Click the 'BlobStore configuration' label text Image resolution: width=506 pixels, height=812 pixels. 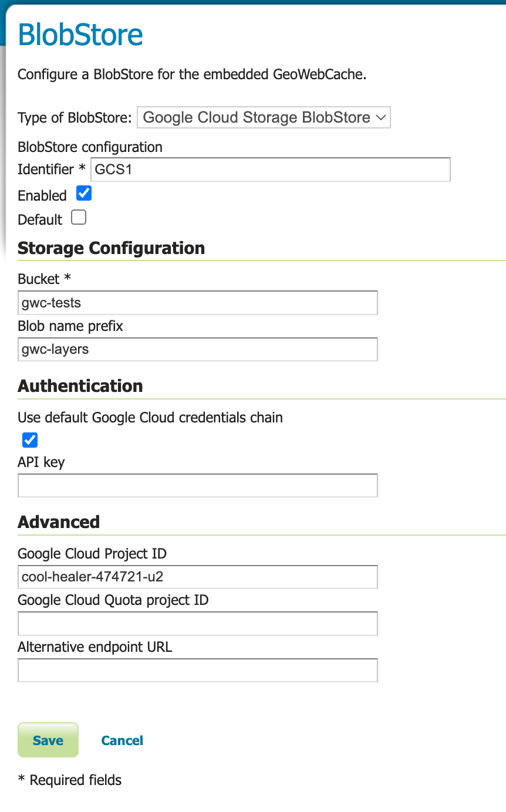pyautogui.click(x=90, y=147)
